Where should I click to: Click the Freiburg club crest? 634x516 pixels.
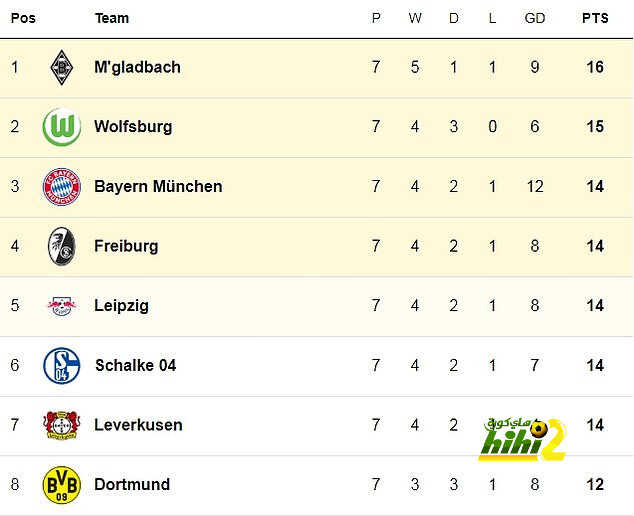coord(61,246)
